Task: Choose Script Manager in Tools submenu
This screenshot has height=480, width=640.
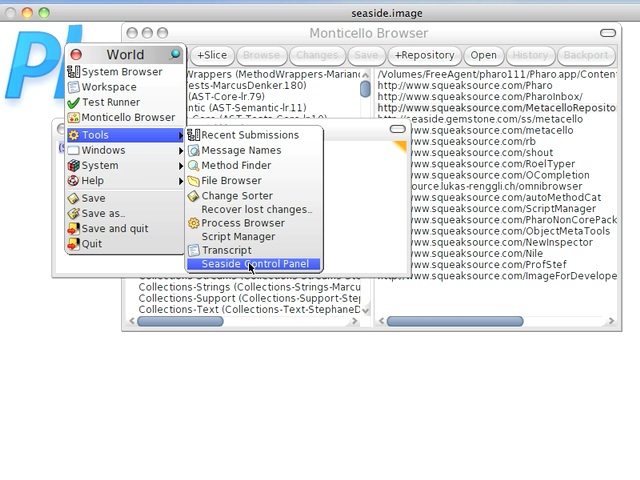Action: click(254, 237)
